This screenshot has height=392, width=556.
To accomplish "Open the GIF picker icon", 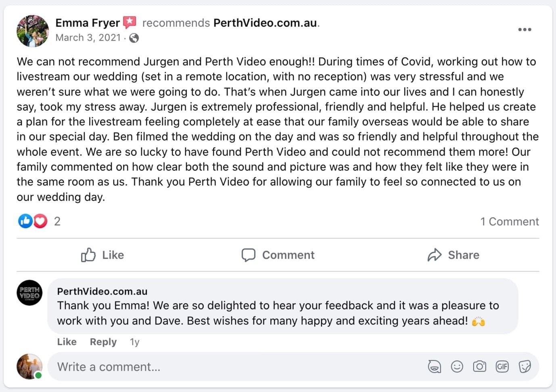I will click(502, 367).
